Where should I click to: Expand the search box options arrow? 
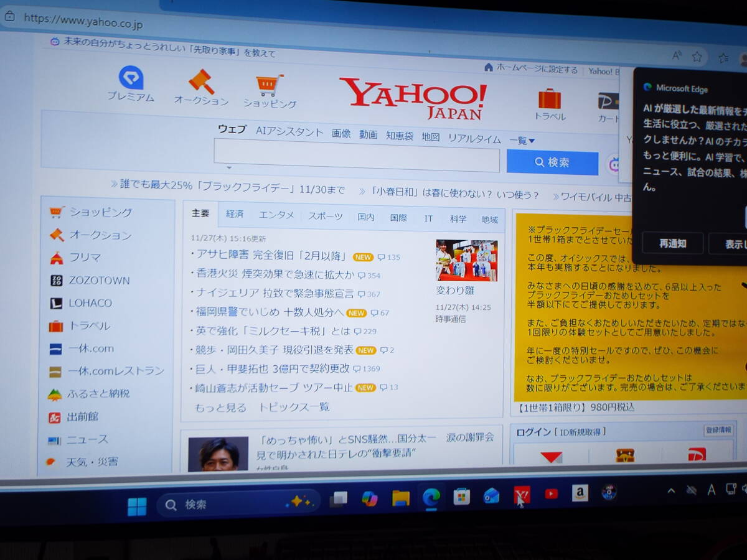tap(228, 168)
